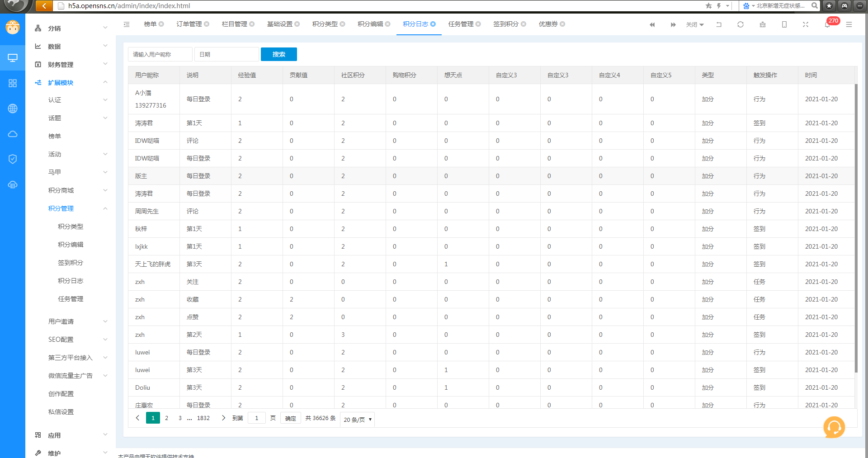Click the browser search magnifier icon
Screen dimensions: 868x458
tap(815, 5)
